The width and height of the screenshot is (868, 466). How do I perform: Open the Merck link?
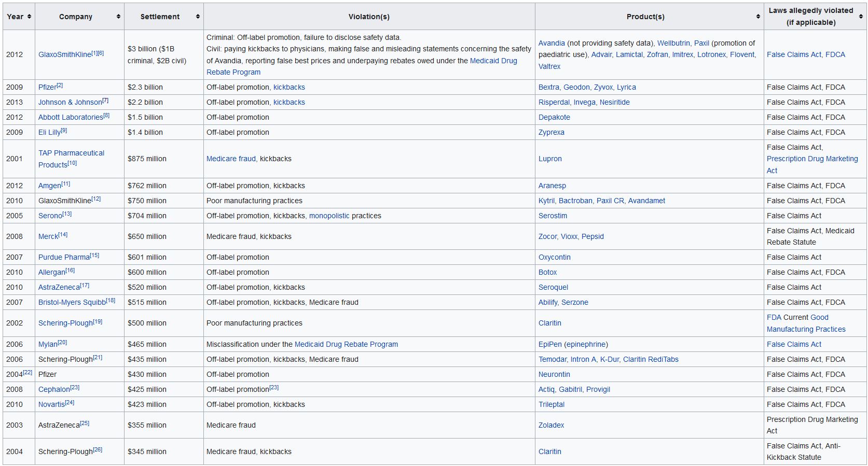[48, 236]
